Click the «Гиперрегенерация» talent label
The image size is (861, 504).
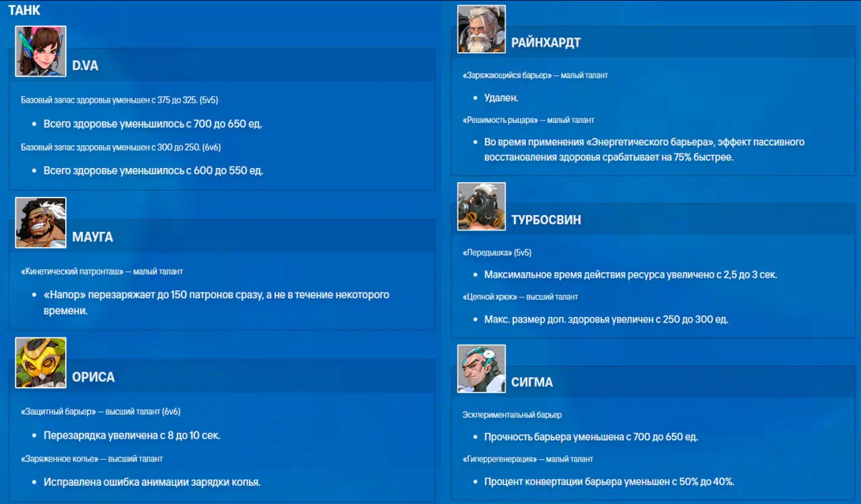tap(500, 459)
